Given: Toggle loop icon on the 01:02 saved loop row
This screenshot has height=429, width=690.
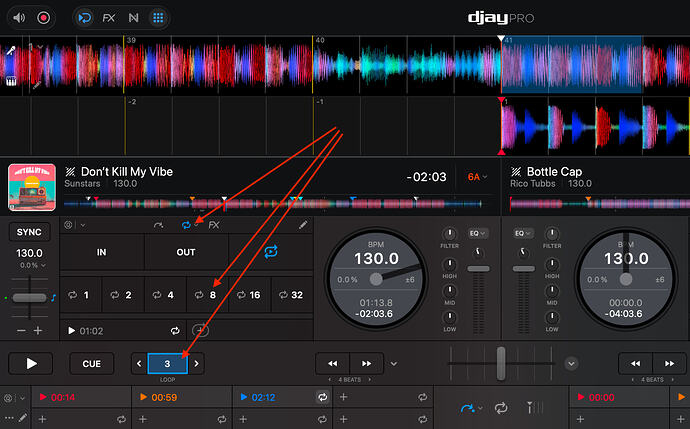Looking at the screenshot, I should click(175, 331).
